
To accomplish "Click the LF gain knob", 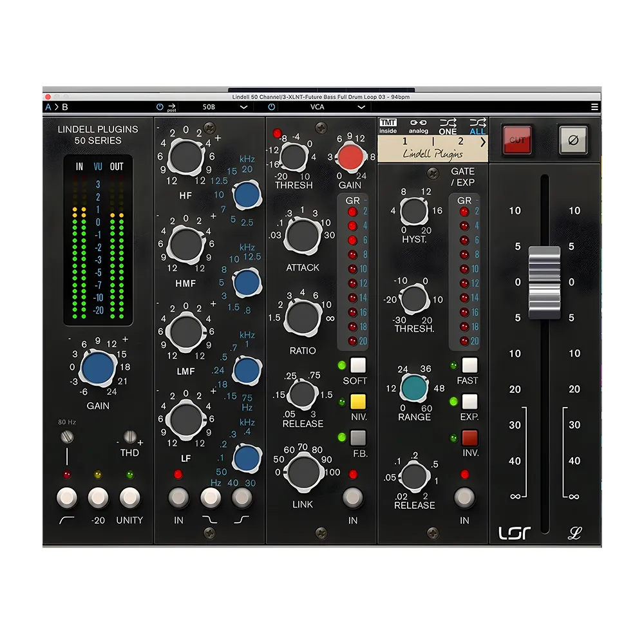I will click(186, 420).
